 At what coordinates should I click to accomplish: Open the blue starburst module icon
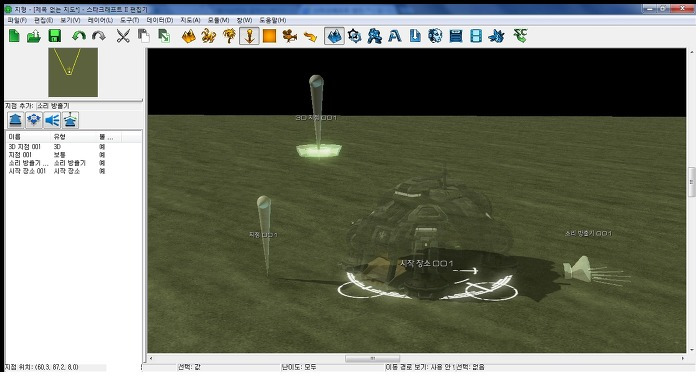(496, 36)
